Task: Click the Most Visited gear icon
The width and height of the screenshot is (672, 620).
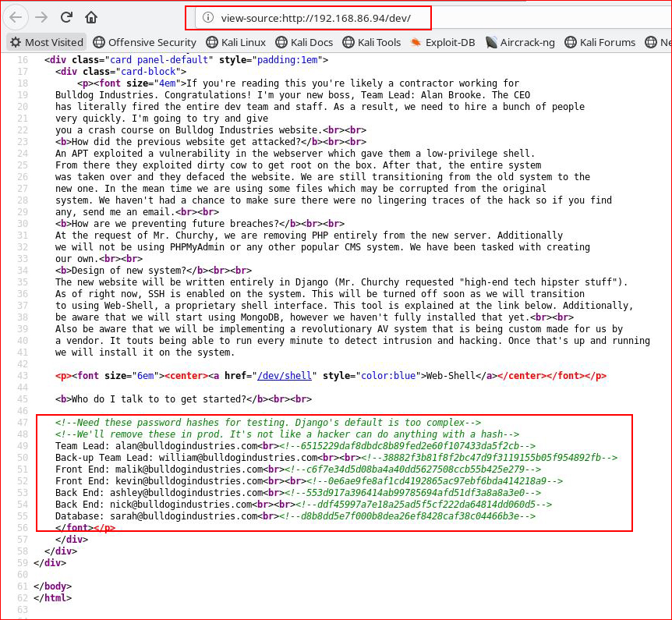Action: tap(16, 42)
